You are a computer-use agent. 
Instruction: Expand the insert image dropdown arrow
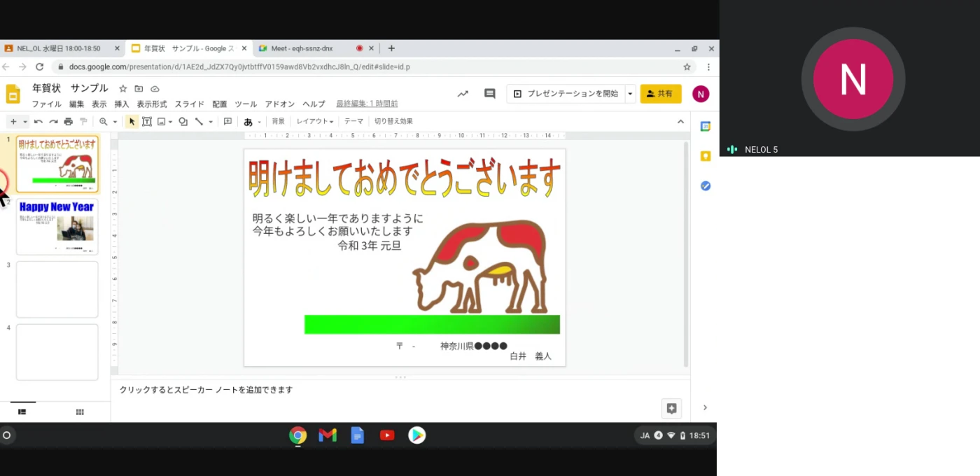(170, 122)
